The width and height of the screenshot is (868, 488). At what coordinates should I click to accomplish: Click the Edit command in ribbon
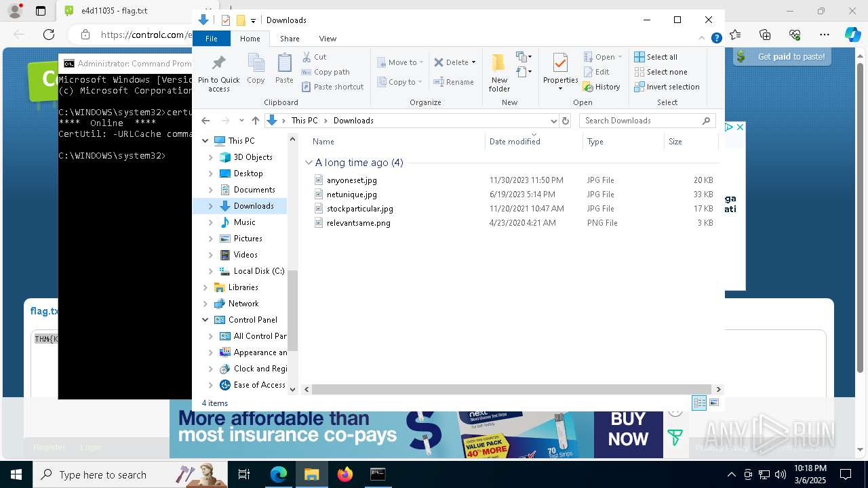596,72
